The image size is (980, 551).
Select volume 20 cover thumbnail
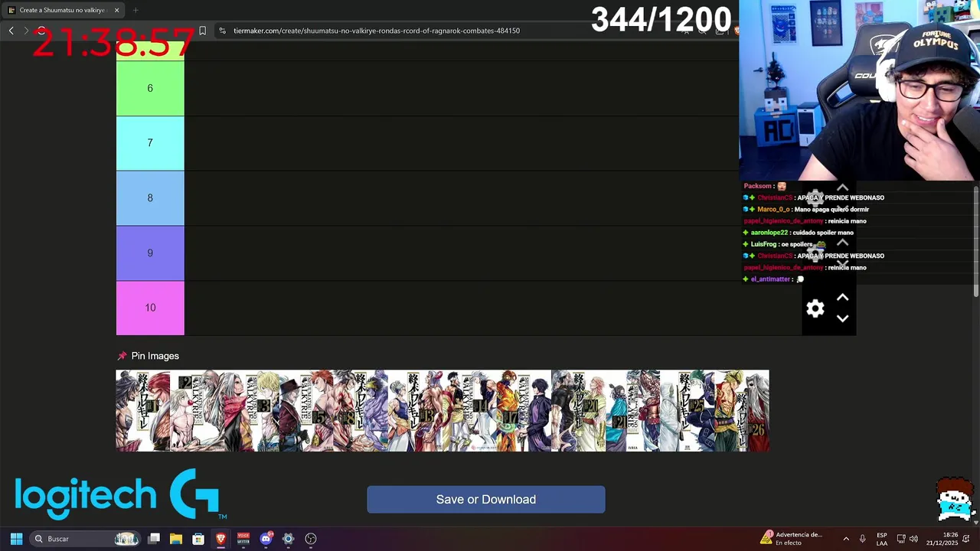tap(578, 411)
